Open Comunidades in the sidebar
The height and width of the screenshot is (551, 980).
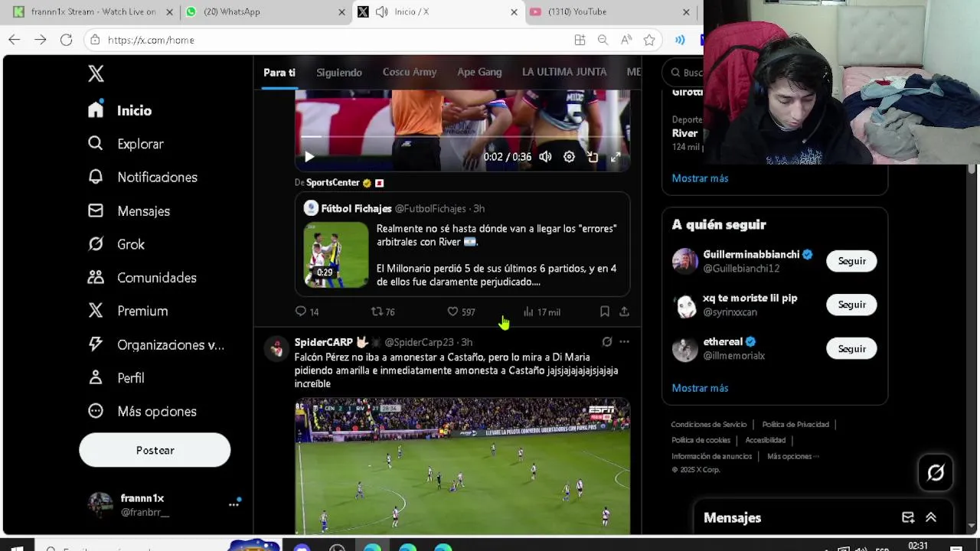click(142, 278)
